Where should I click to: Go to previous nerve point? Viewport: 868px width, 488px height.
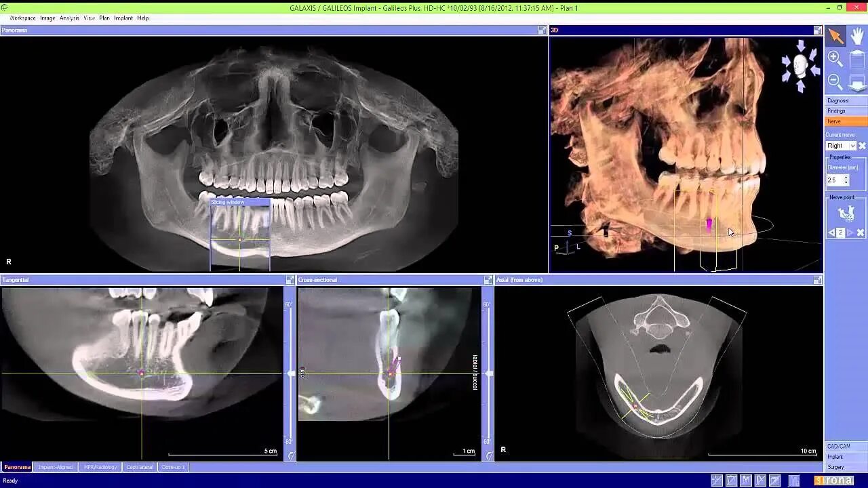click(x=831, y=232)
